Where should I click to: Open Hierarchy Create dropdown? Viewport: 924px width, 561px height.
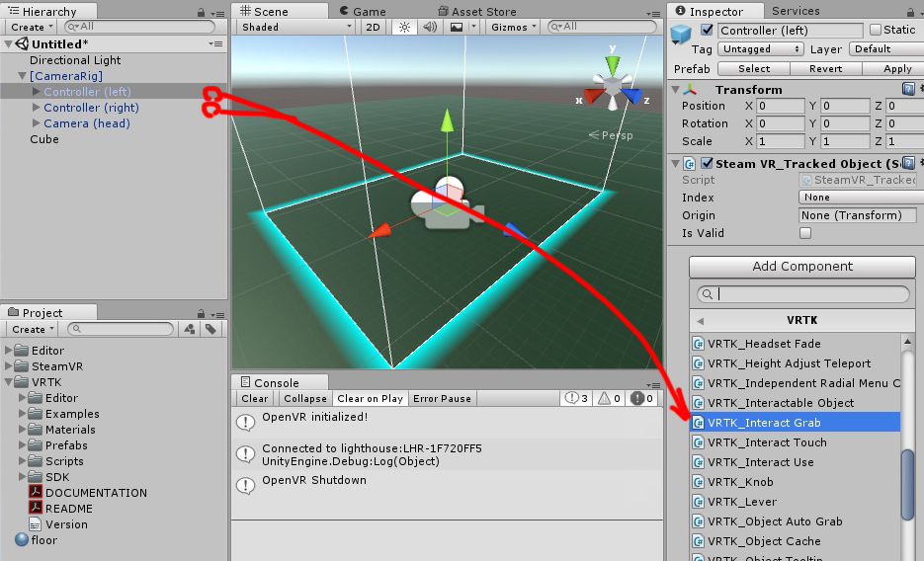(32, 27)
